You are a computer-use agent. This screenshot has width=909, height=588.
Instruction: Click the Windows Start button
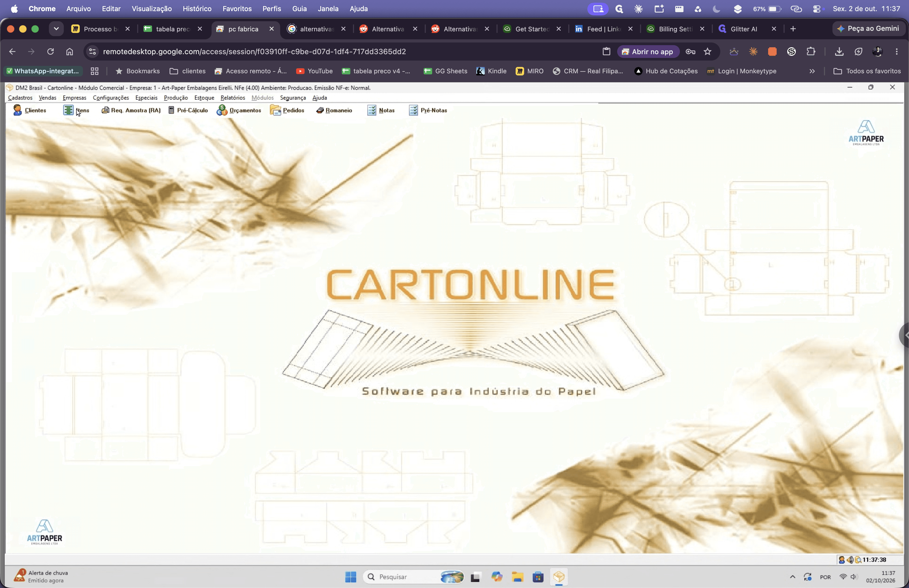point(350,577)
